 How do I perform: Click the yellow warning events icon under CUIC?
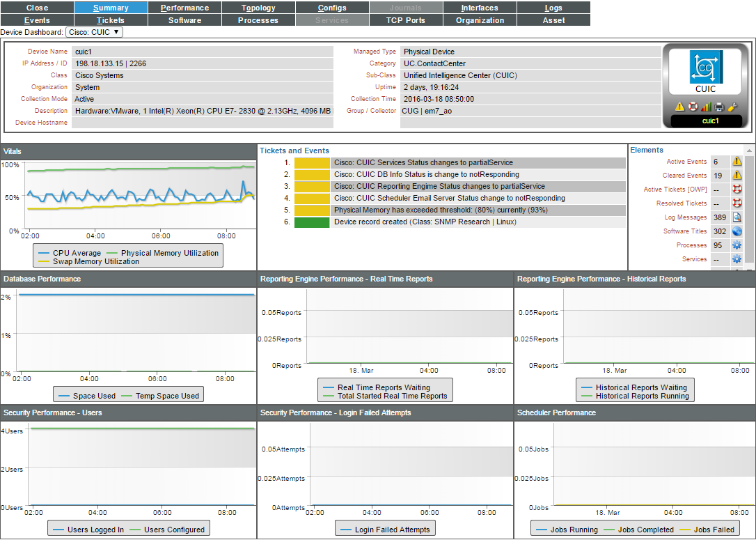coord(680,107)
